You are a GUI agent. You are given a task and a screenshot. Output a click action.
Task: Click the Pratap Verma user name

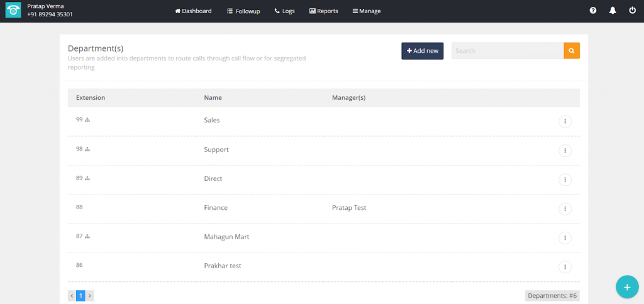point(45,6)
